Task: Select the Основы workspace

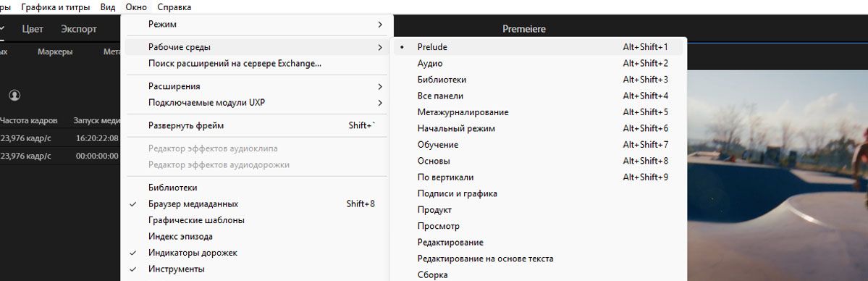Action: (538, 161)
